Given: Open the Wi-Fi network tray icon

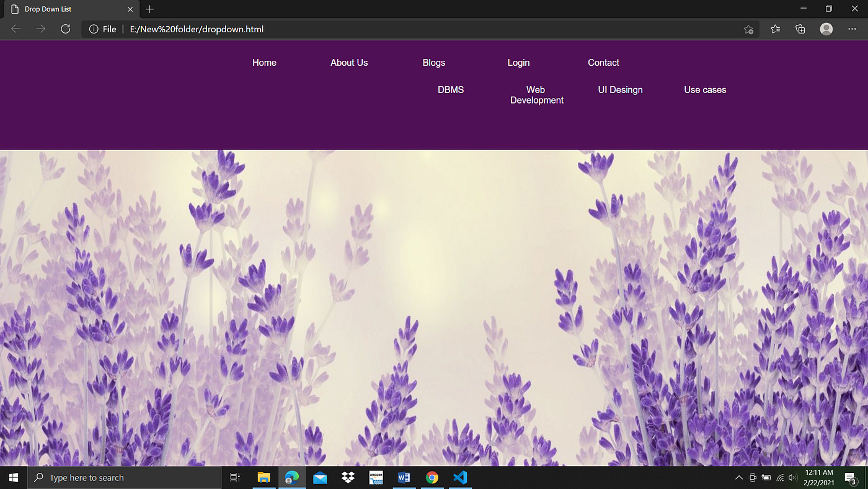Looking at the screenshot, I should (x=780, y=478).
